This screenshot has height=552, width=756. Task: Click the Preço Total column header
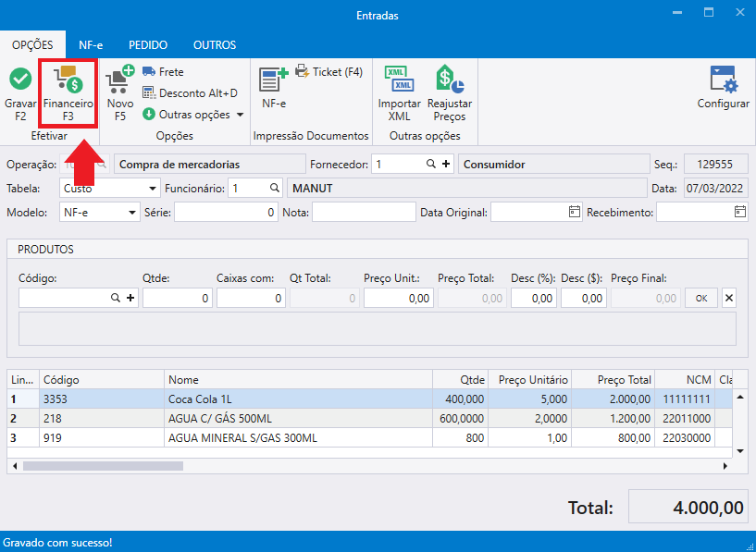613,380
